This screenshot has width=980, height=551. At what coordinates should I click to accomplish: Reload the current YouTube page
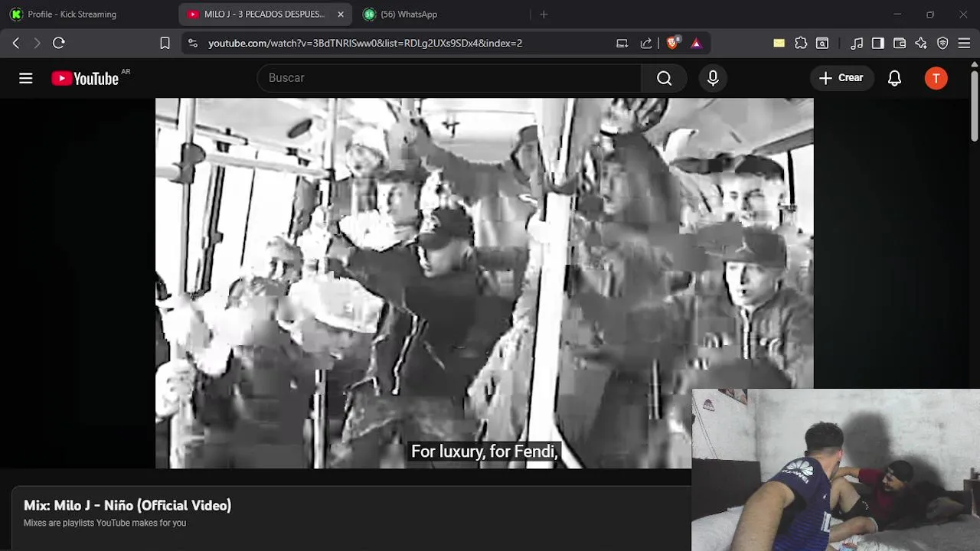[59, 43]
